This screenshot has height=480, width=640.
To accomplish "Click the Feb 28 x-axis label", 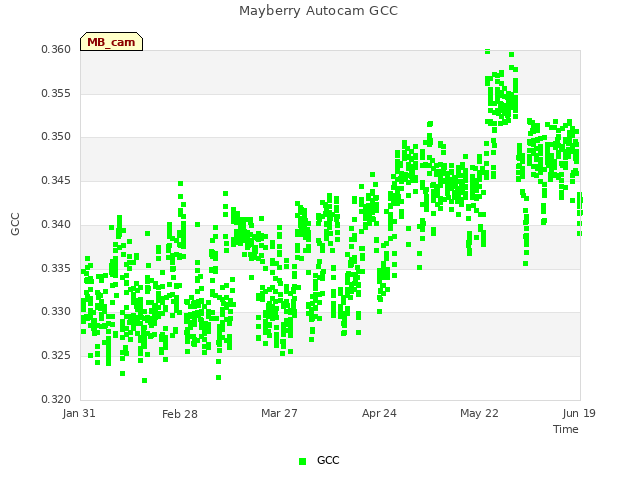I will [x=180, y=414].
